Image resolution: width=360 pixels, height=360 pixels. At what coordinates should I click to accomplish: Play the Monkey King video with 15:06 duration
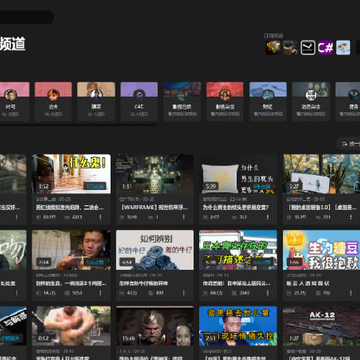tap(155, 326)
